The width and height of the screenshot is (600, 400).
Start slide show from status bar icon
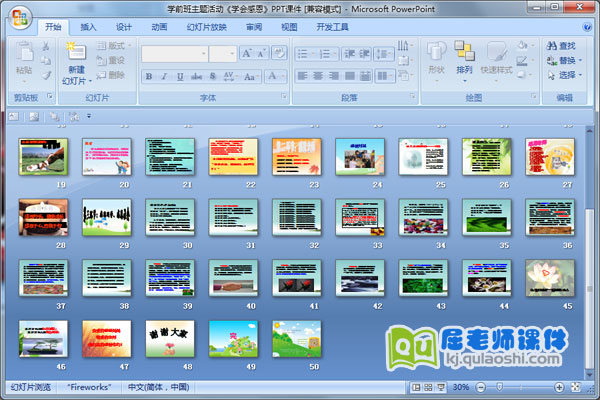click(x=440, y=387)
